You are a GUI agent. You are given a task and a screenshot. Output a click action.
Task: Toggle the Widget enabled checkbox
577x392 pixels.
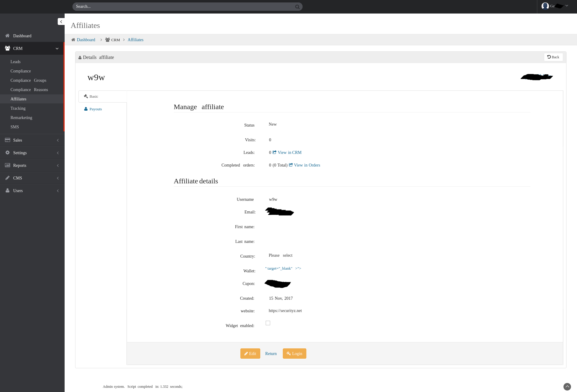[268, 323]
